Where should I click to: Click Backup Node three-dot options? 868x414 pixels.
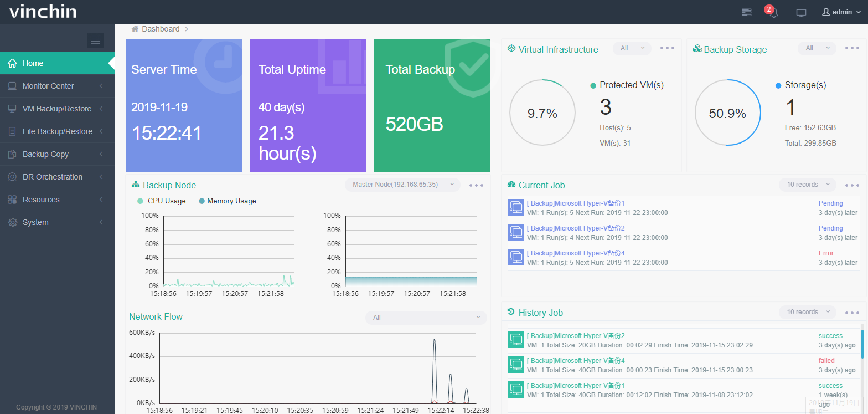tap(476, 185)
